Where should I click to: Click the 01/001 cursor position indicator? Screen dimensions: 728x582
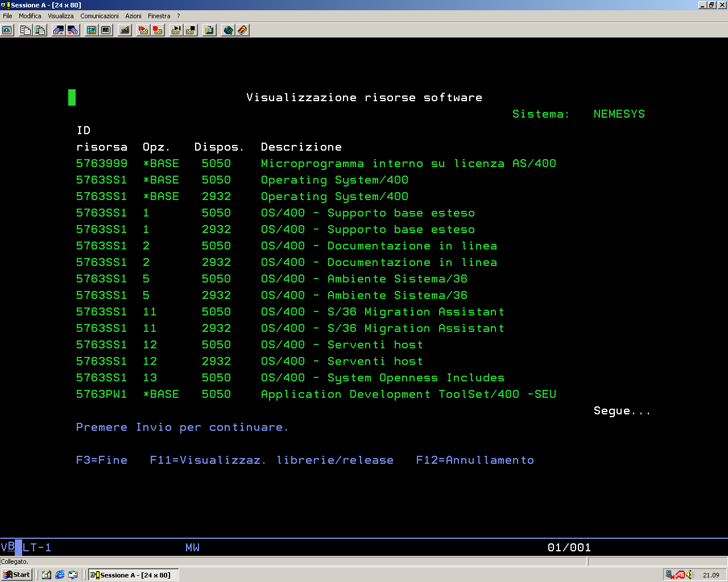point(569,547)
